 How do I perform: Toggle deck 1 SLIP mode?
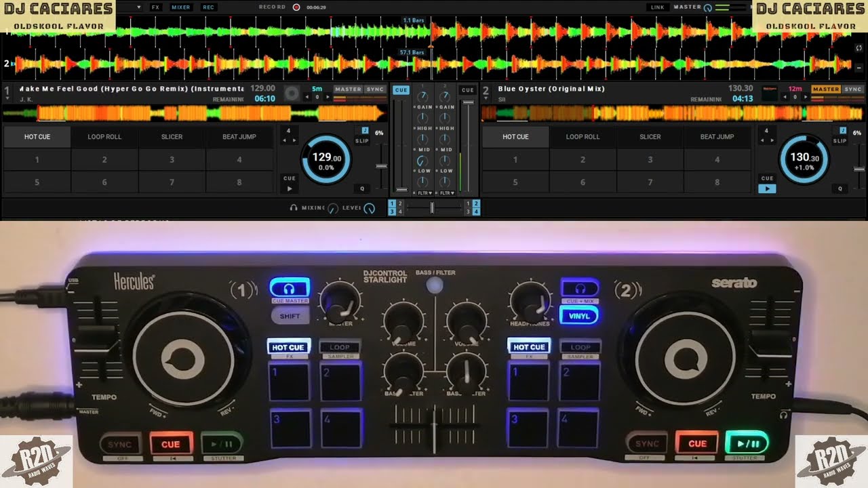(x=362, y=141)
